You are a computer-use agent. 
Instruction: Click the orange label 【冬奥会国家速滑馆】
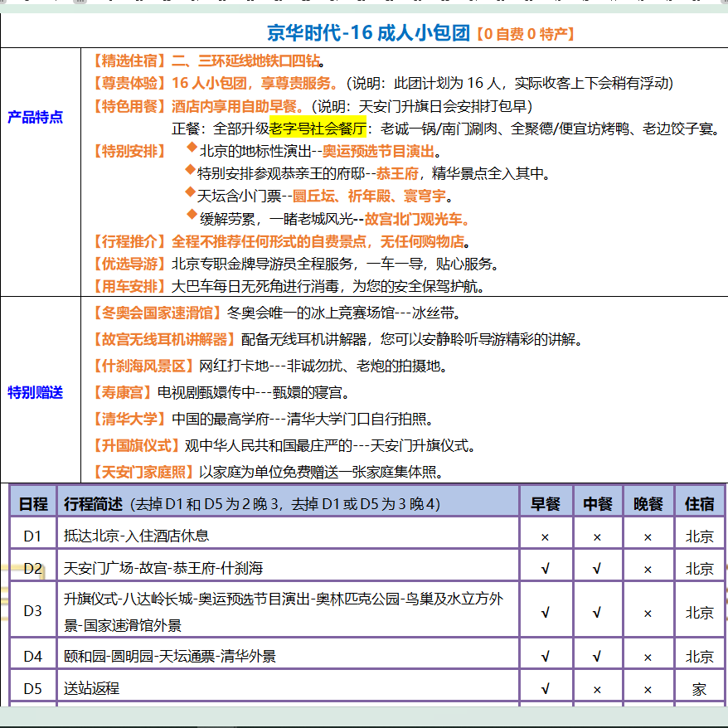pos(156,313)
